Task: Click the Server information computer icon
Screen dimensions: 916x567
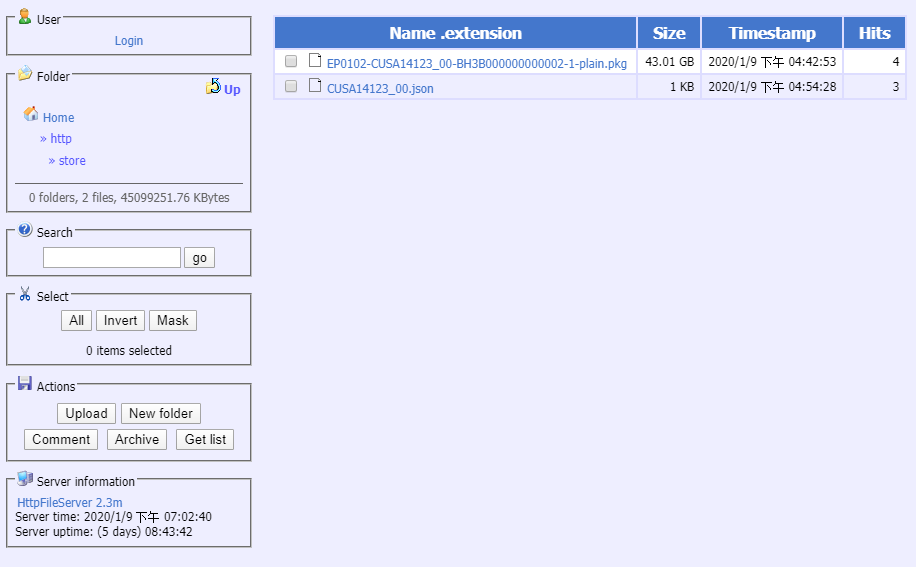Action: pos(25,479)
